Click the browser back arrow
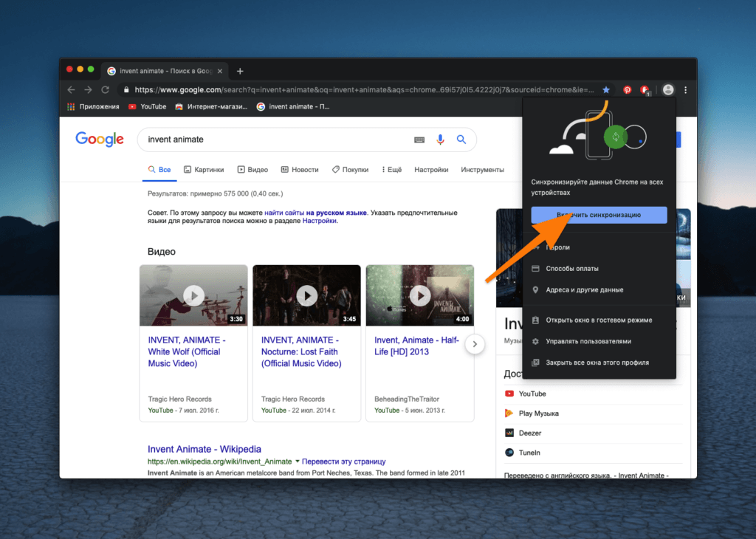The height and width of the screenshot is (539, 756). 72,89
